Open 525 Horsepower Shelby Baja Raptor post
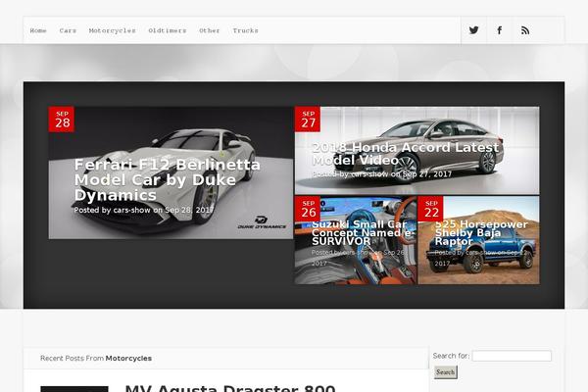Image resolution: width=588 pixels, height=392 pixels. pos(481,232)
